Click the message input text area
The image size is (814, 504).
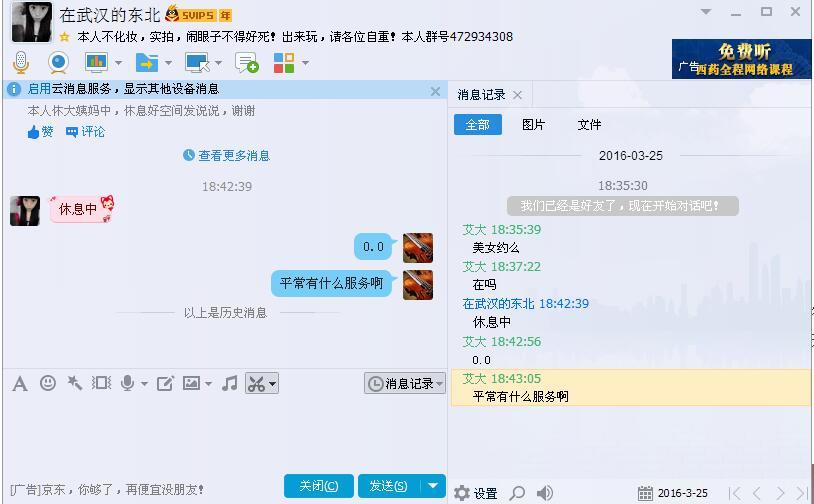point(224,432)
